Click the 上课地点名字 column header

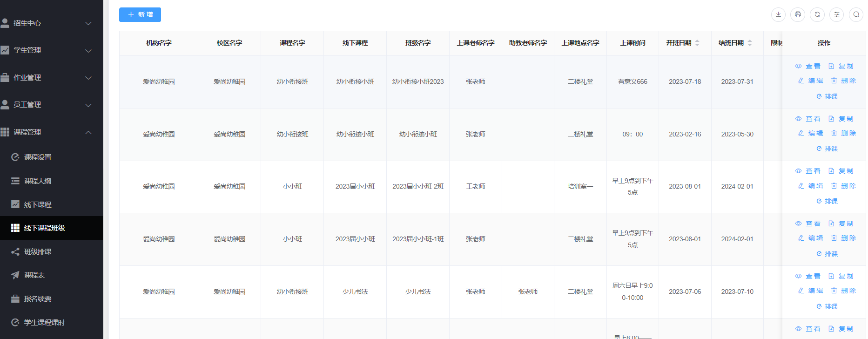(580, 43)
